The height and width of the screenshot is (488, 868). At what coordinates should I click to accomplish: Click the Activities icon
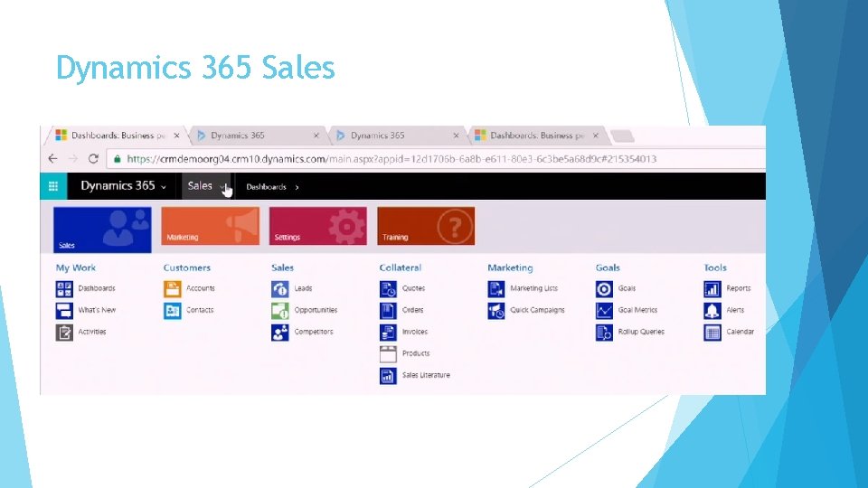click(x=64, y=332)
